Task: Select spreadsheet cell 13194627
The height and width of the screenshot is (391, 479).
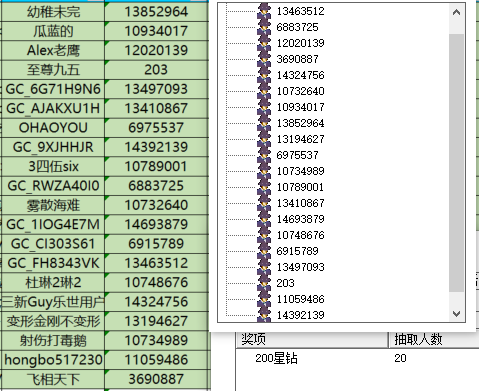Action: [156, 321]
